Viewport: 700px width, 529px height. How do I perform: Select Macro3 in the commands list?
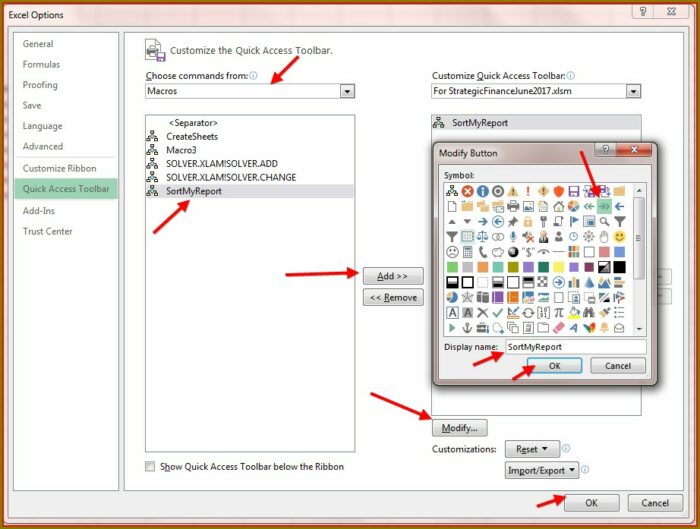(x=250, y=150)
